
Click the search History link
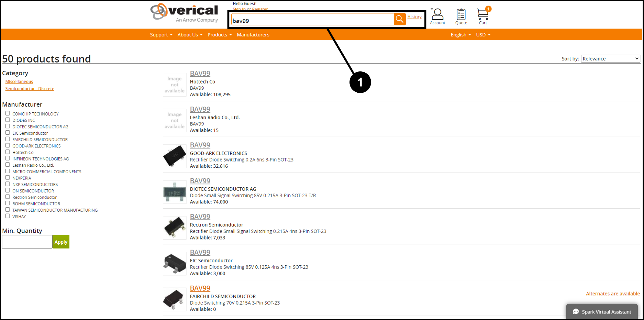point(414,16)
